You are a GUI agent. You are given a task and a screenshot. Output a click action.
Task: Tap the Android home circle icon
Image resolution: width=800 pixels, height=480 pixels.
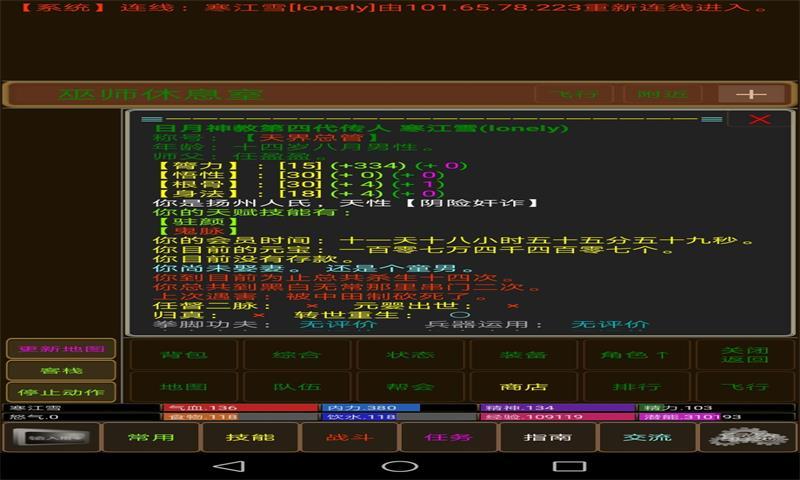[399, 466]
